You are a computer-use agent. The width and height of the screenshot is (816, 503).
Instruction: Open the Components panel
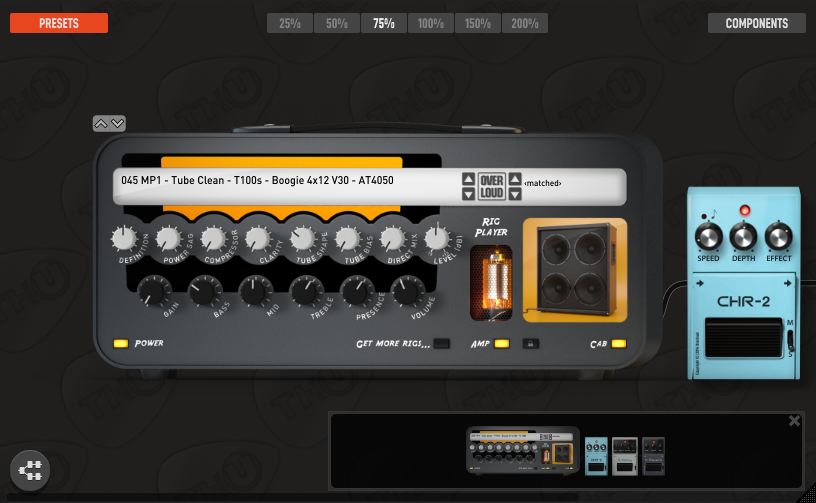[756, 23]
